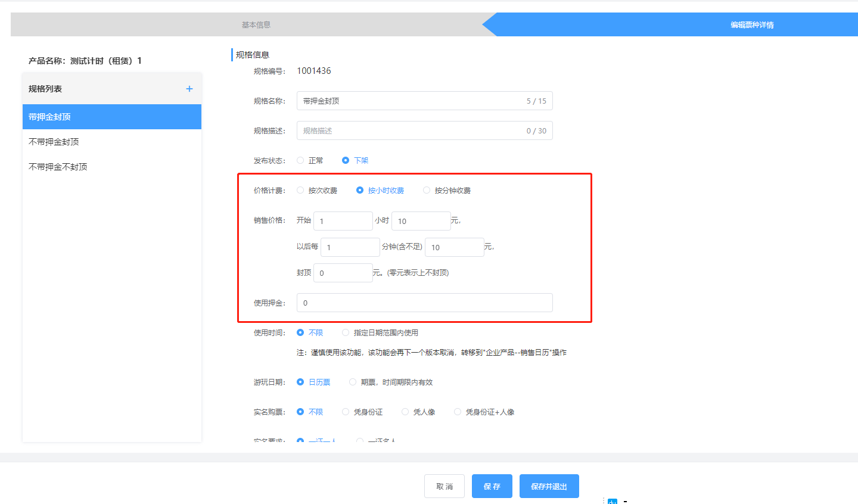Select the 下架 publish status radio
858x504 pixels.
click(346, 160)
